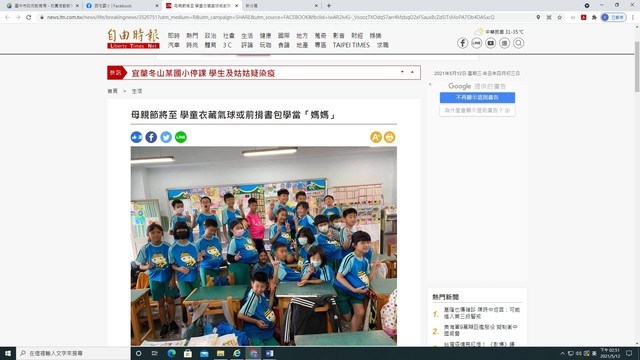The height and width of the screenshot is (360, 640).
Task: Open a new tab with the plus button
Action: click(329, 6)
